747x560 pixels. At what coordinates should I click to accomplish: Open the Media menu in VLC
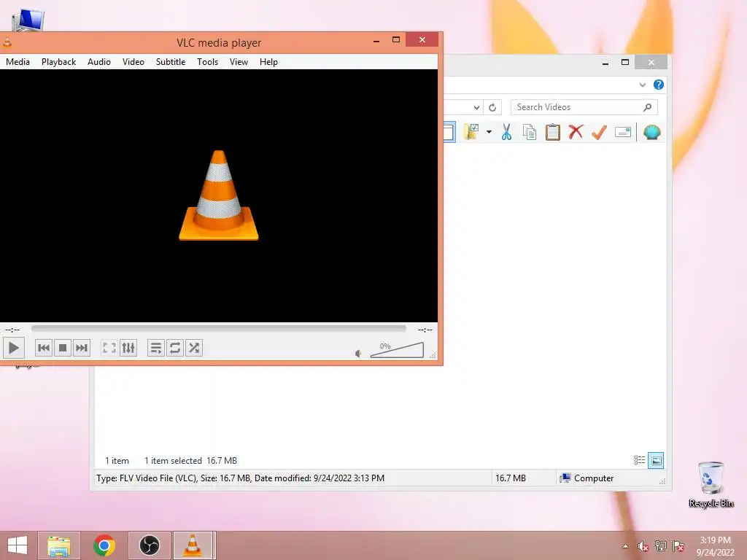[18, 62]
